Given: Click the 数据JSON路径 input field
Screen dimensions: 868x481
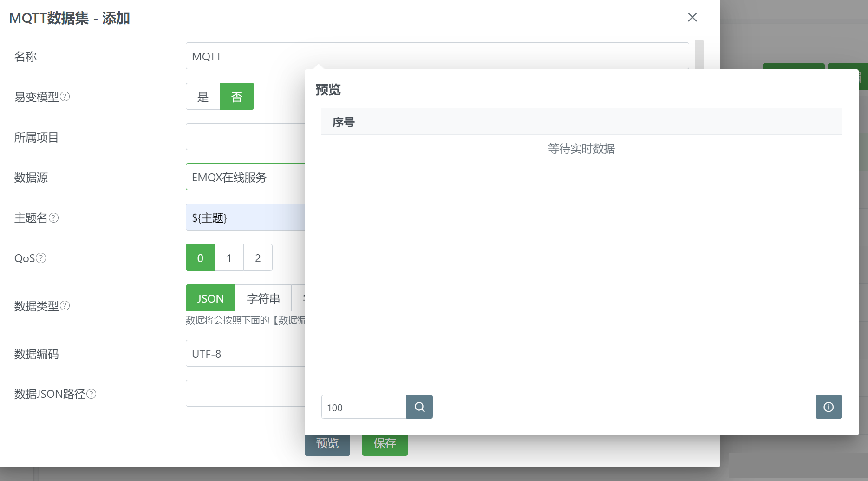Looking at the screenshot, I should pos(245,393).
